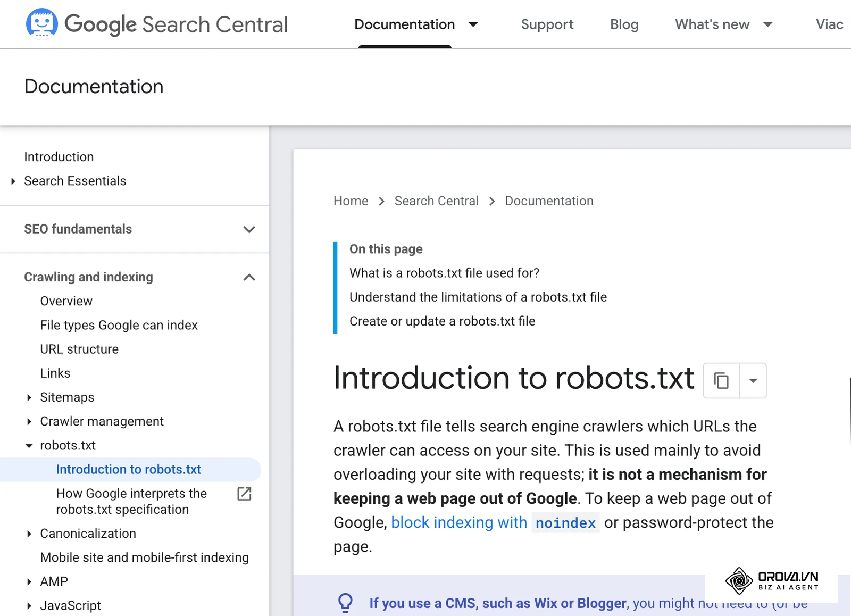The image size is (851, 616).
Task: Open How Google interprets the robots.txt specification
Action: coord(131,502)
